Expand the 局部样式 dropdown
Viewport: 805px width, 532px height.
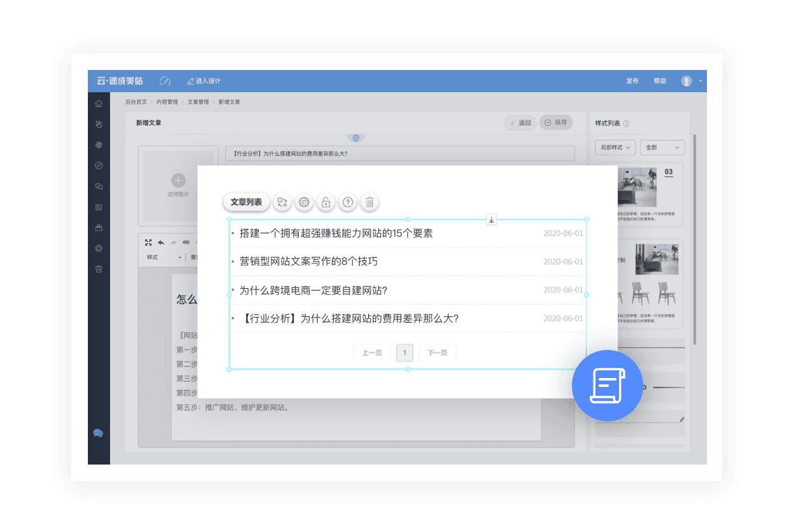coord(615,147)
